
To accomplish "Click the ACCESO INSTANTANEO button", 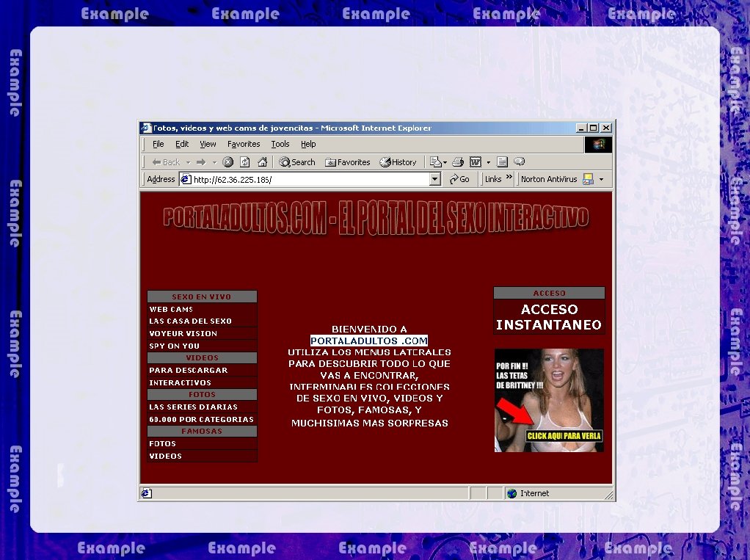I will coord(549,317).
